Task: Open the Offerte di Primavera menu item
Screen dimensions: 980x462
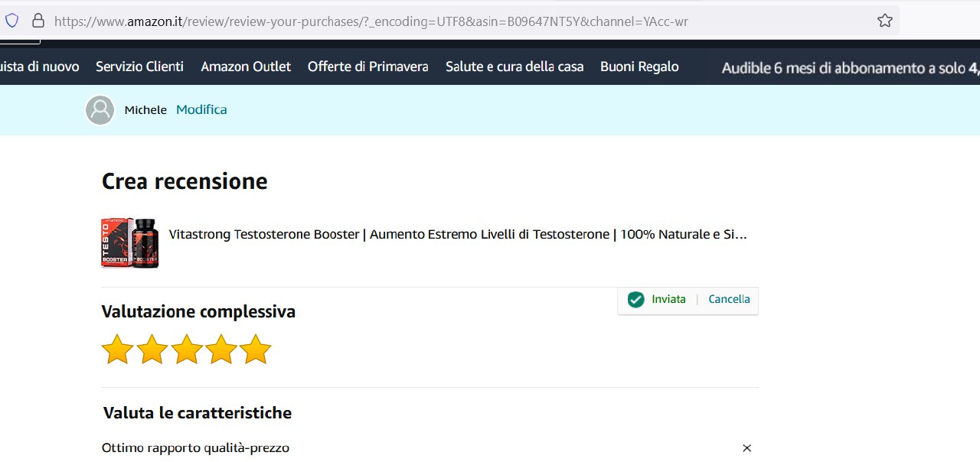Action: coord(367,67)
